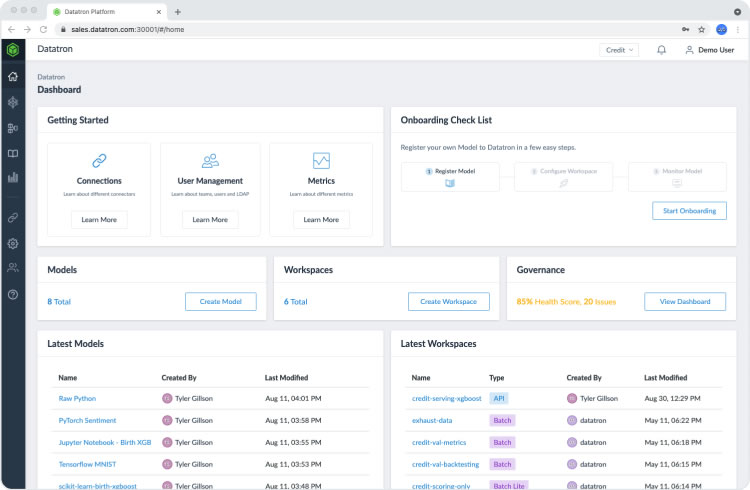Click the User Management people icon
This screenshot has width=750, height=490.
pyautogui.click(x=210, y=161)
